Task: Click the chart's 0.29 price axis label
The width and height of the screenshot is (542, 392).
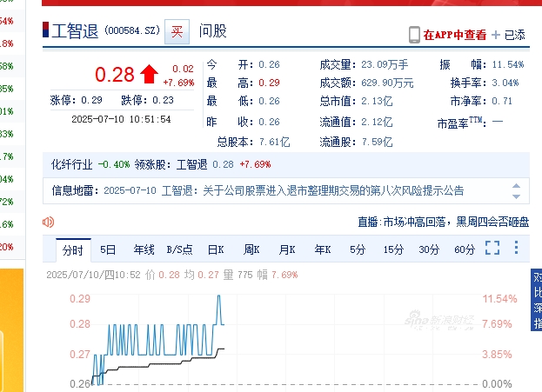Action: tap(80, 299)
